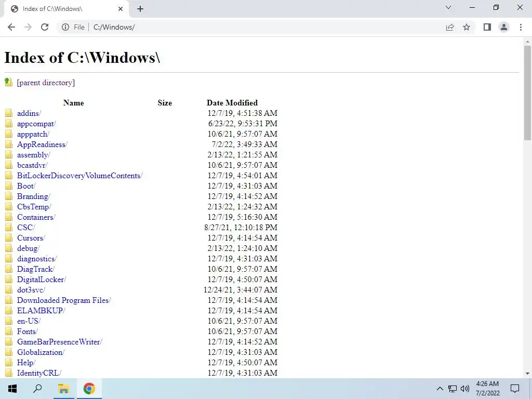Open the Globalization/ folder
The image size is (532, 399).
coord(41,352)
